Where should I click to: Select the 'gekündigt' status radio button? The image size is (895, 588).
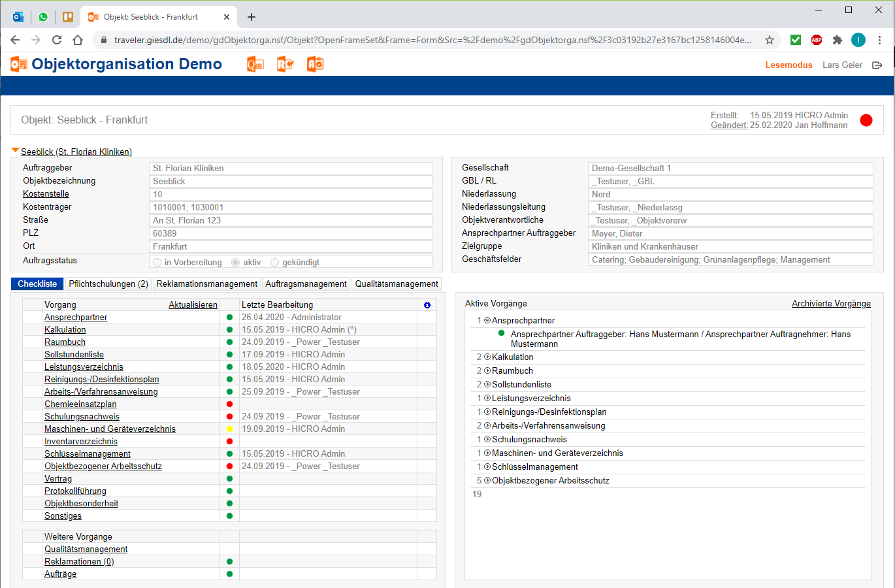coord(275,263)
